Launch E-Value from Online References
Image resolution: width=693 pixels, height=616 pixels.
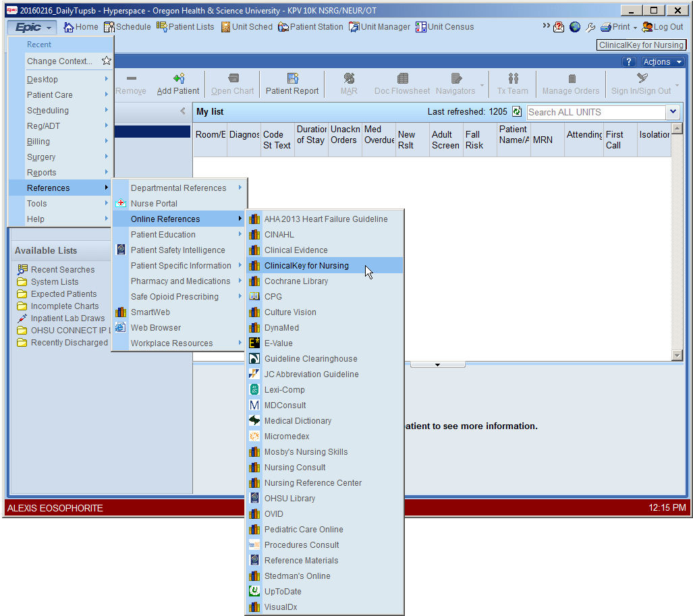[325, 343]
